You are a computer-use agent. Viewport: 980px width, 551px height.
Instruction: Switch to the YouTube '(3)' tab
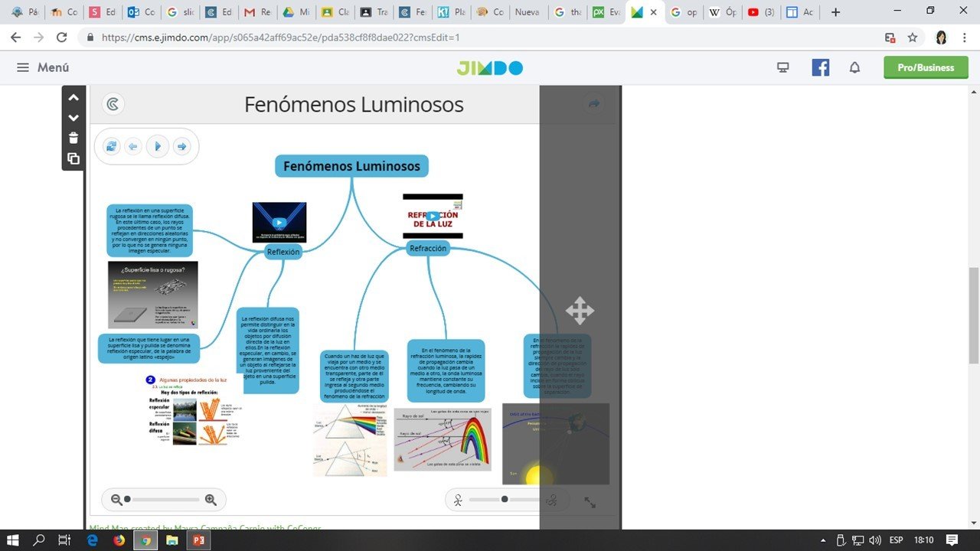pyautogui.click(x=760, y=12)
